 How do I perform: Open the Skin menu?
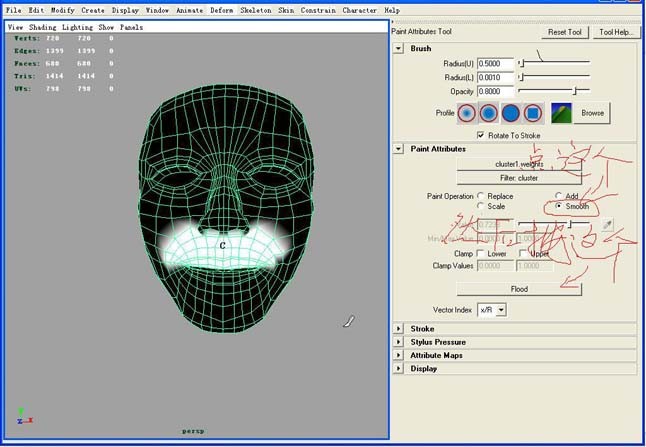tap(286, 10)
